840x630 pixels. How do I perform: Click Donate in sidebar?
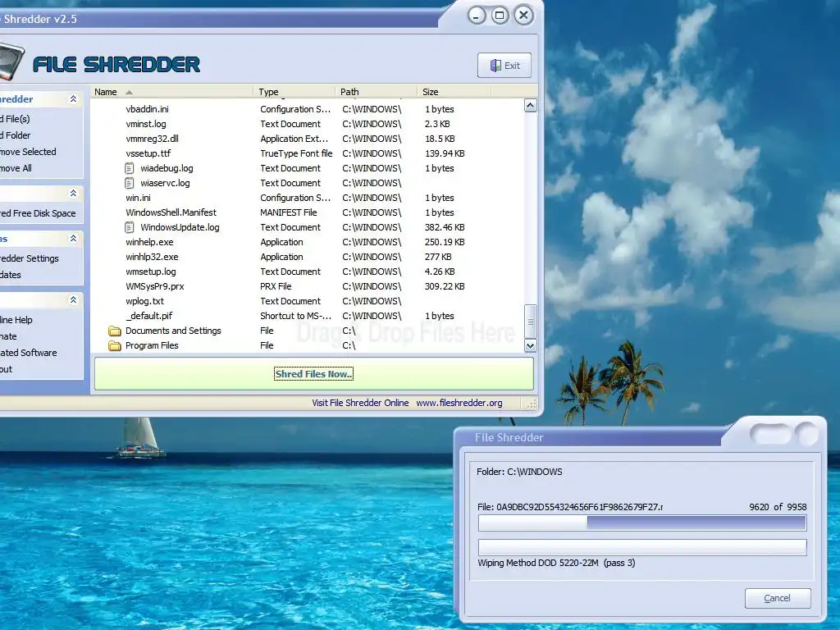(8, 336)
